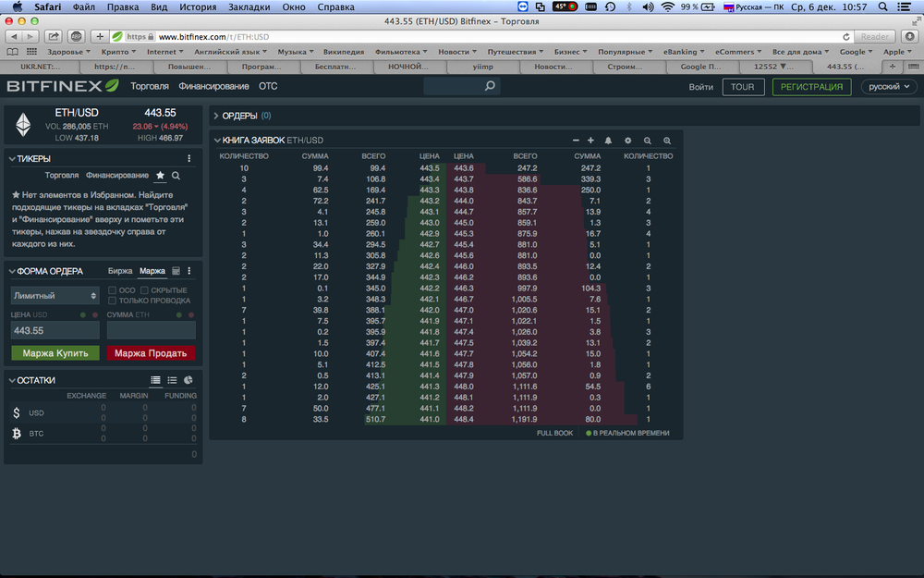Screen dimensions: 924x578
Task: Click the ЦЕНА USD price field
Action: [x=55, y=330]
